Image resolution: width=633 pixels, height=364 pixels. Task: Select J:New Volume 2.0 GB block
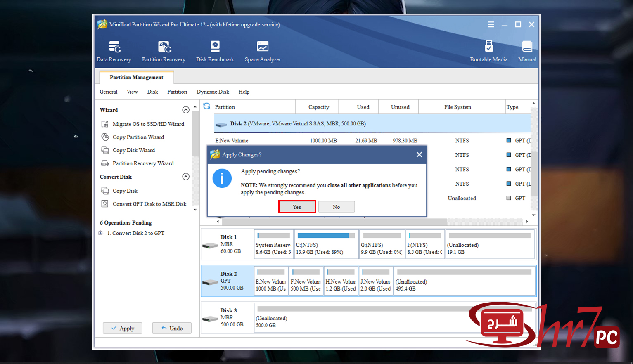(x=375, y=281)
